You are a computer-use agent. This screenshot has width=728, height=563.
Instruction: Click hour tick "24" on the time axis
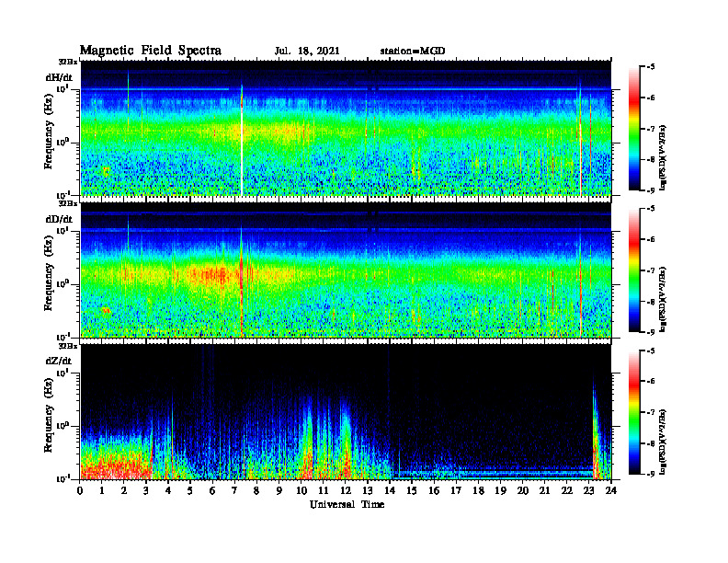(611, 490)
